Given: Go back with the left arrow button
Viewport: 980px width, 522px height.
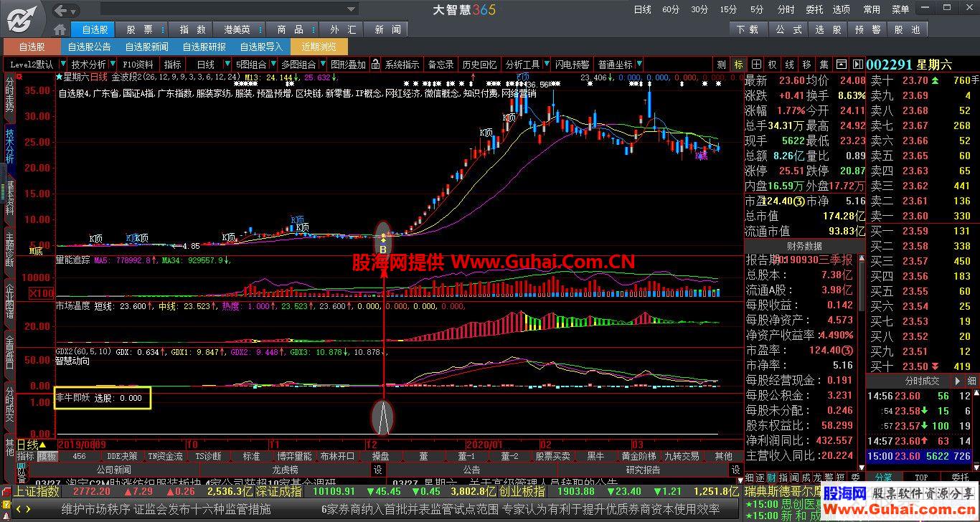Looking at the screenshot, I should coord(60,10).
